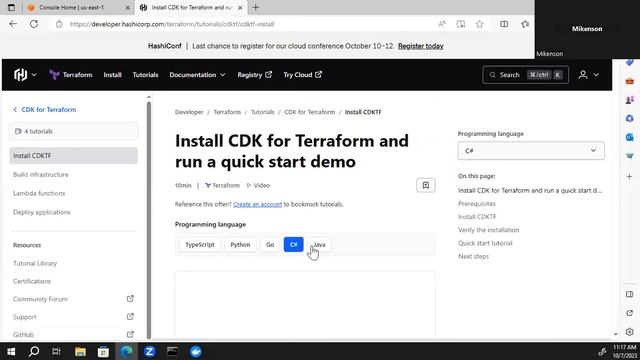
Task: Open Edge sidebar settings gear
Action: point(629,332)
